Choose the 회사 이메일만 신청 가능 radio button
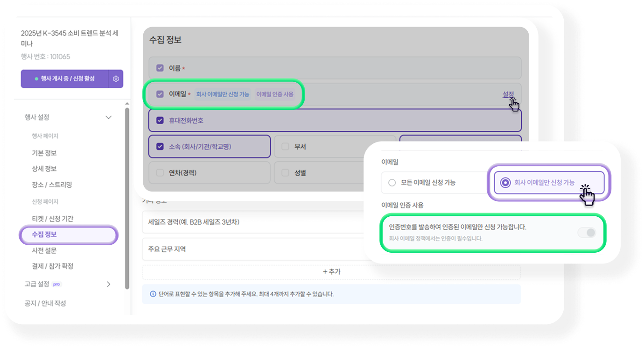Image resolution: width=644 pixels, height=348 pixels. click(x=505, y=183)
